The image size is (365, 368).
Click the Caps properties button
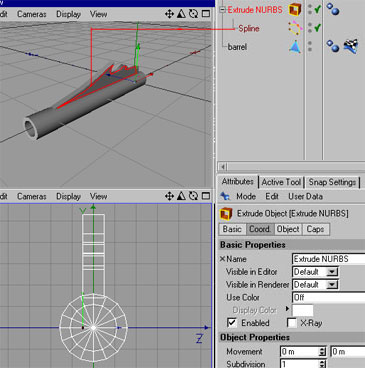(315, 229)
